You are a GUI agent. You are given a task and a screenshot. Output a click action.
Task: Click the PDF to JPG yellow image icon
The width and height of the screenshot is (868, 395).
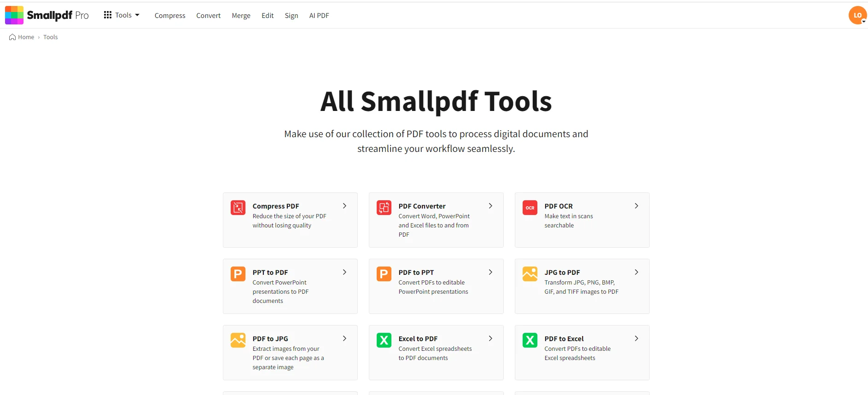tap(238, 340)
